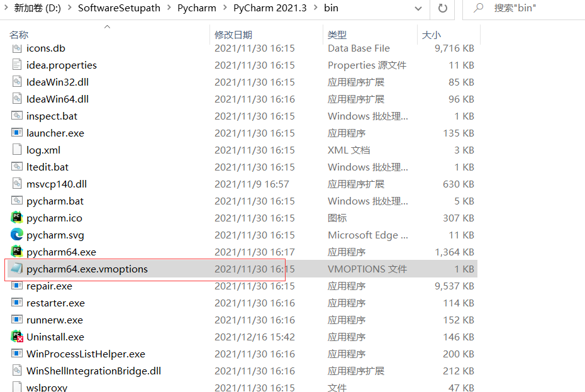This screenshot has width=585, height=392.
Task: Expand chevron after Pycharm breadcrumb
Action: pos(225,8)
